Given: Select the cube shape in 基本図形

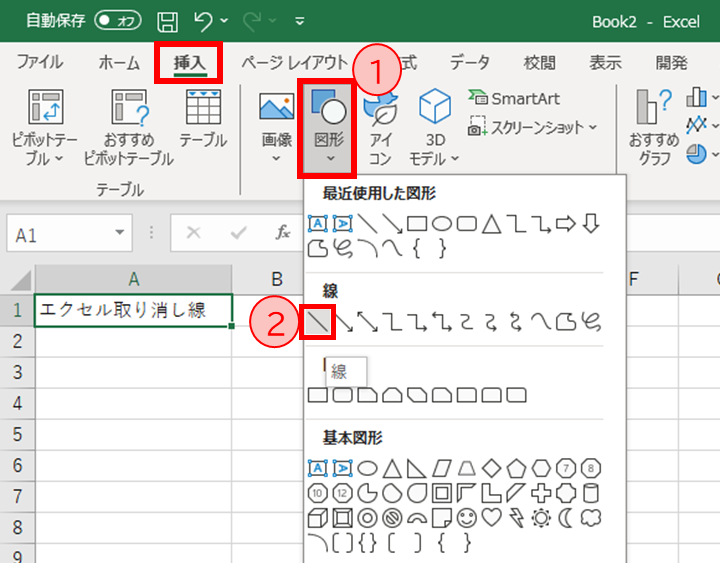Looking at the screenshot, I should (318, 518).
